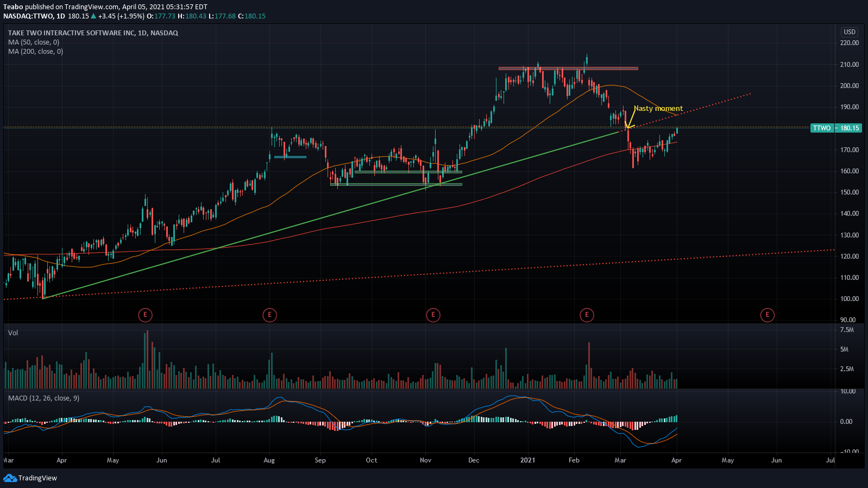The height and width of the screenshot is (488, 868).
Task: Click the USD currency label
Action: click(x=850, y=32)
